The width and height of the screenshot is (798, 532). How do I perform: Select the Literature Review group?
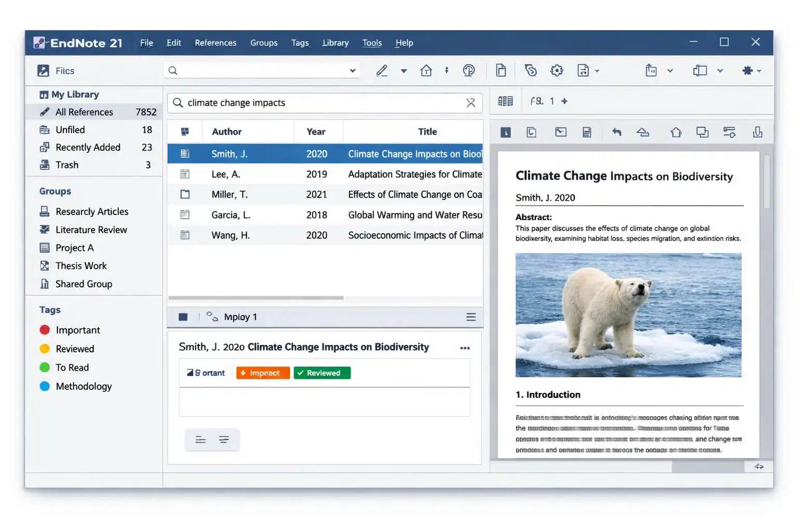point(91,230)
